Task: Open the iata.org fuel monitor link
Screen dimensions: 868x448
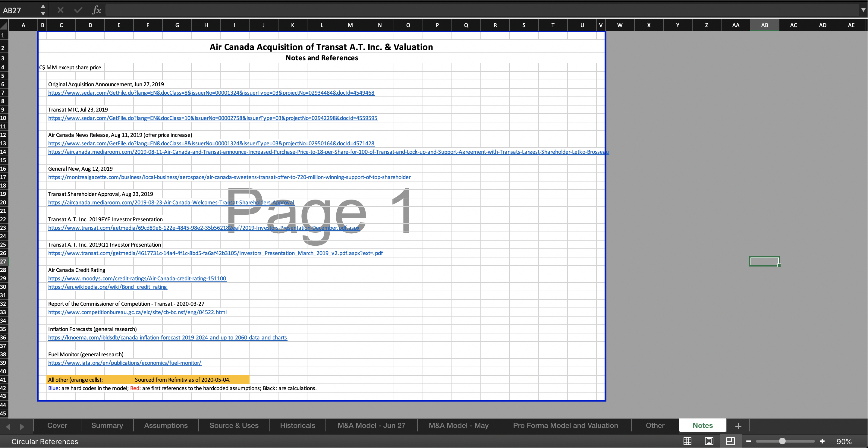Action: click(125, 363)
